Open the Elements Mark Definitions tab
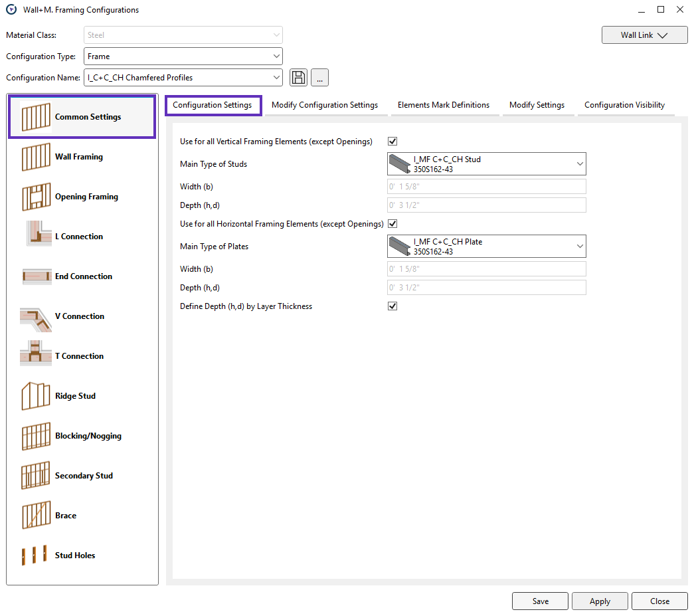Viewport: 694px width, 616px height. (x=444, y=105)
